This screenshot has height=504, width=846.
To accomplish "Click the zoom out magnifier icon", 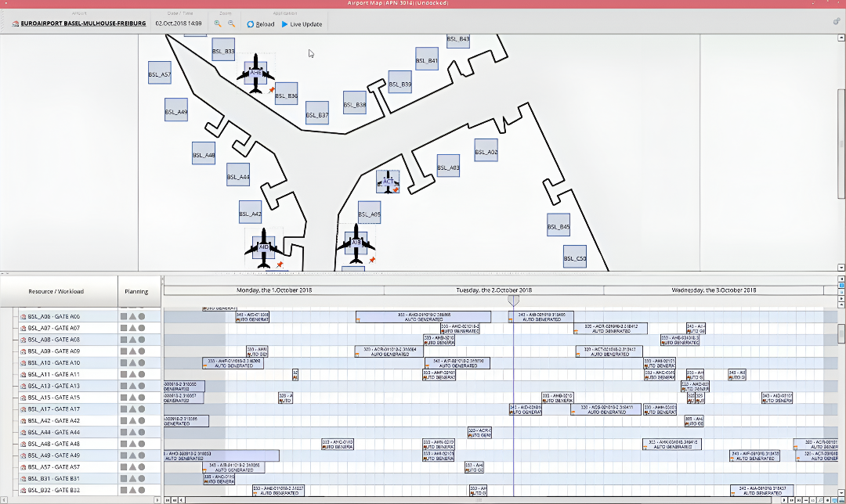I will coord(231,24).
